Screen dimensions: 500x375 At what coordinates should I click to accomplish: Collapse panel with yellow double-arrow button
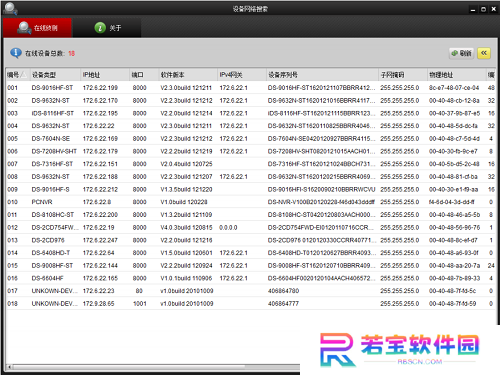click(484, 53)
